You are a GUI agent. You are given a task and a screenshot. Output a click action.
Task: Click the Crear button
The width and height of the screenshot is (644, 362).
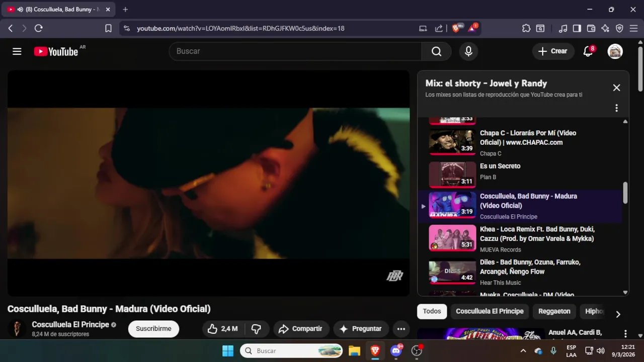[x=553, y=51]
